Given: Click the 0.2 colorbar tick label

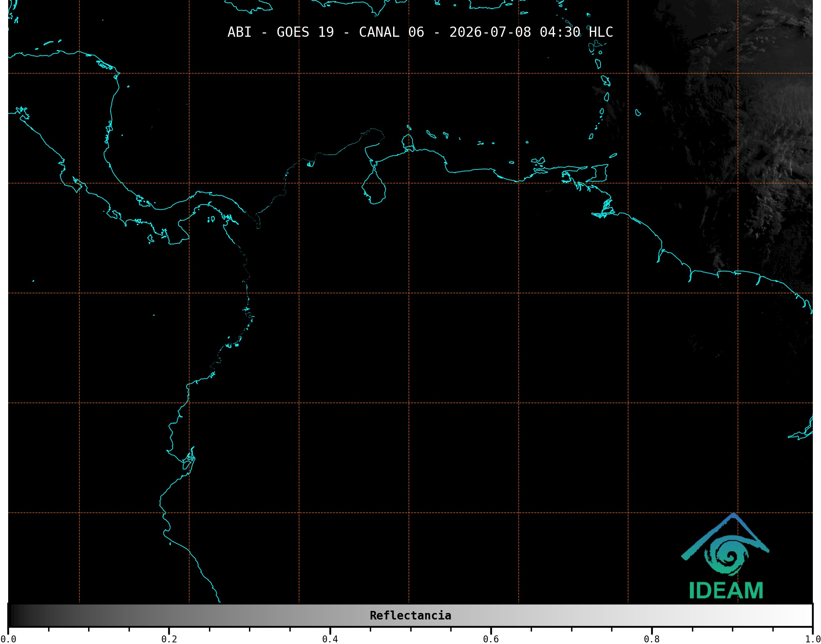Looking at the screenshot, I should [x=169, y=639].
